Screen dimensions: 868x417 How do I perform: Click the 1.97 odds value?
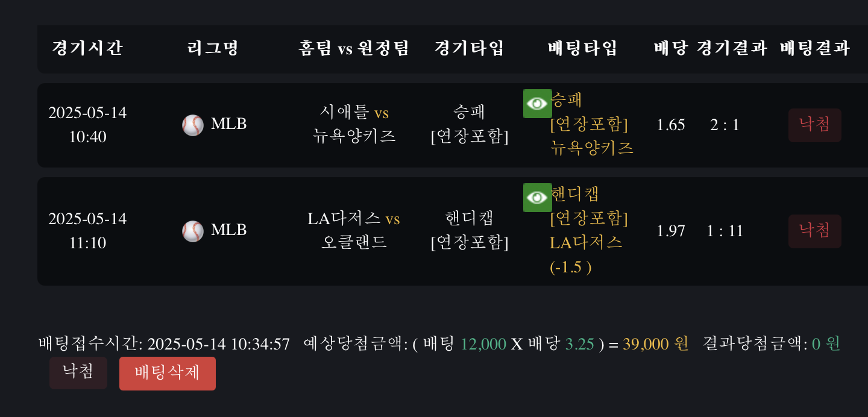click(x=671, y=231)
